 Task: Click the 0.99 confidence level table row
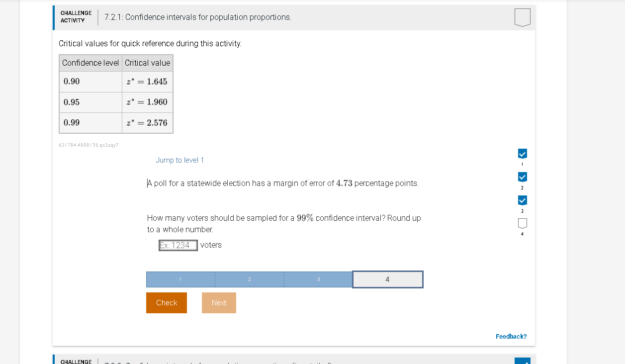[116, 122]
